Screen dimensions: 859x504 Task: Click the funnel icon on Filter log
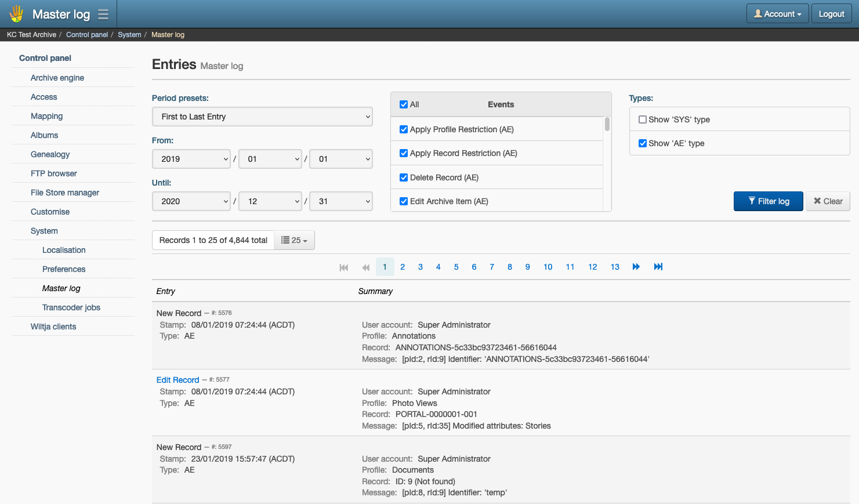[753, 201]
